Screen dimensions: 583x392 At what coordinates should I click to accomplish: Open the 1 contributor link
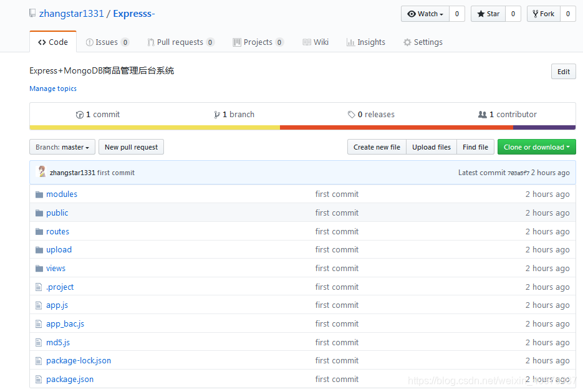coord(508,115)
